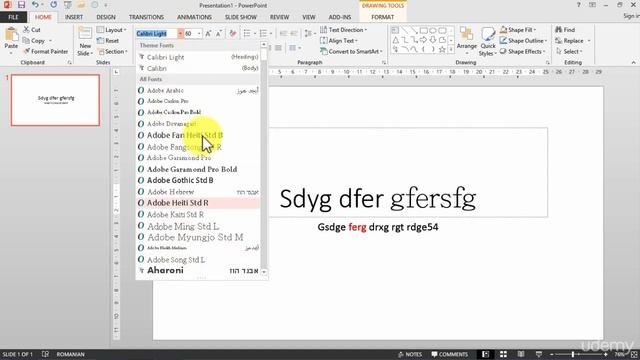Open Shape Fill dropdown
The height and width of the screenshot is (360, 640).
click(518, 30)
